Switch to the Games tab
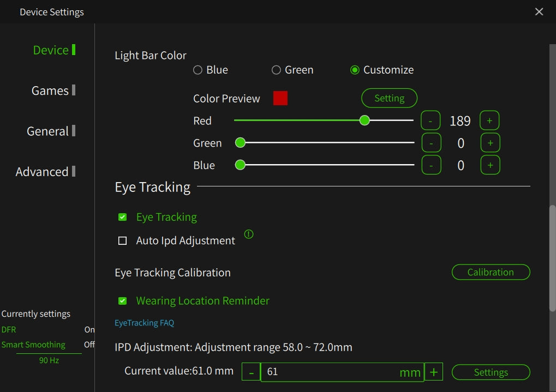This screenshot has width=556, height=392. click(50, 91)
